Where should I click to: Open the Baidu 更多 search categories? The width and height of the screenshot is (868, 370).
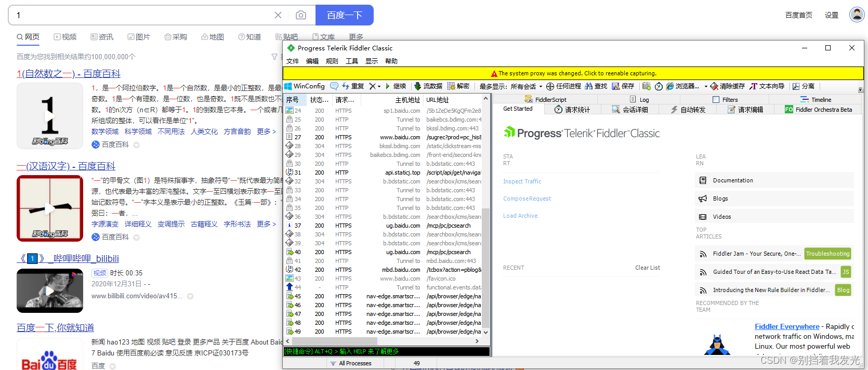[x=356, y=37]
